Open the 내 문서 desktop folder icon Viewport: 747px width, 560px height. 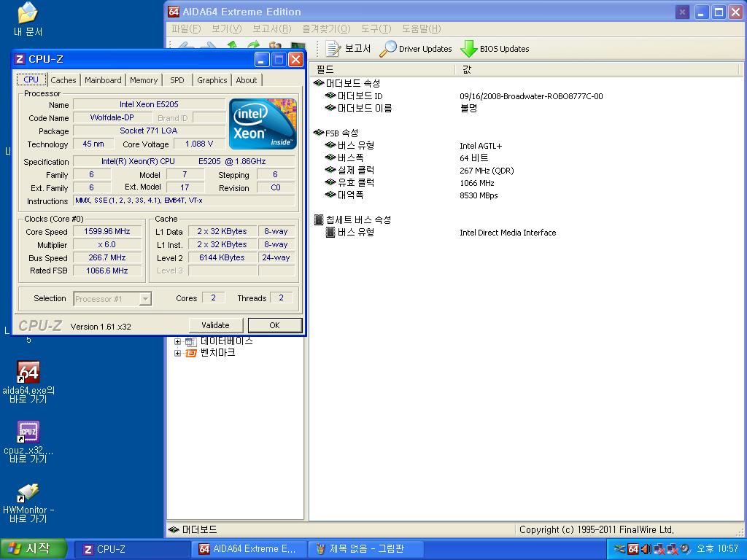coord(28,13)
